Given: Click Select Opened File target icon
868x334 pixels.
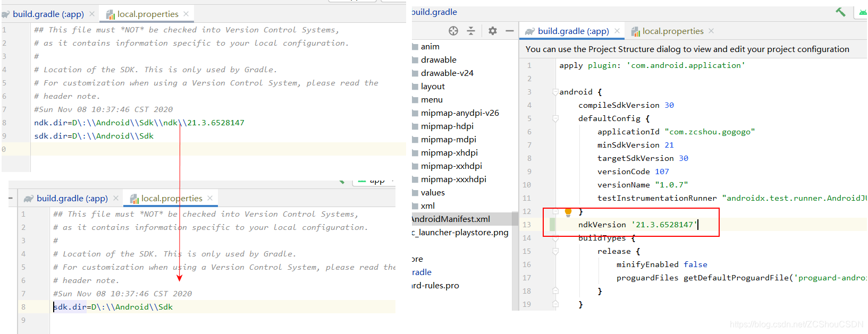Looking at the screenshot, I should [453, 31].
